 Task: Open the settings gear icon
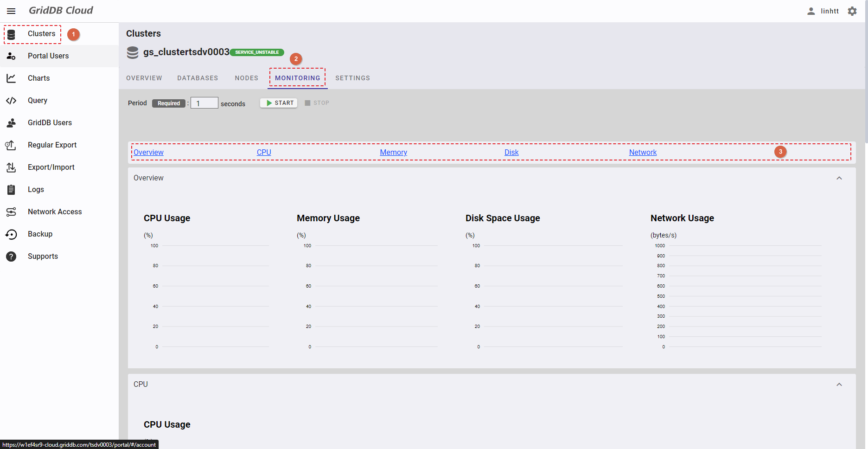click(x=852, y=11)
